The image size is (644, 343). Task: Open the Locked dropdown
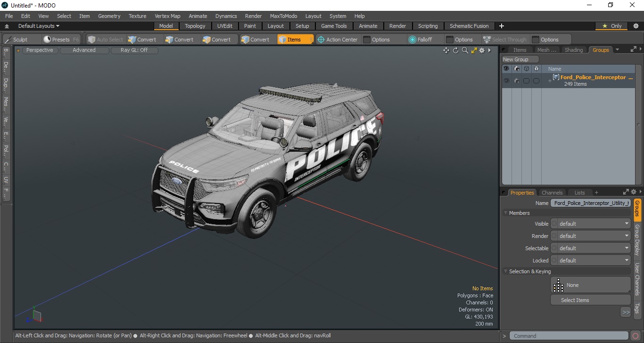pos(591,261)
